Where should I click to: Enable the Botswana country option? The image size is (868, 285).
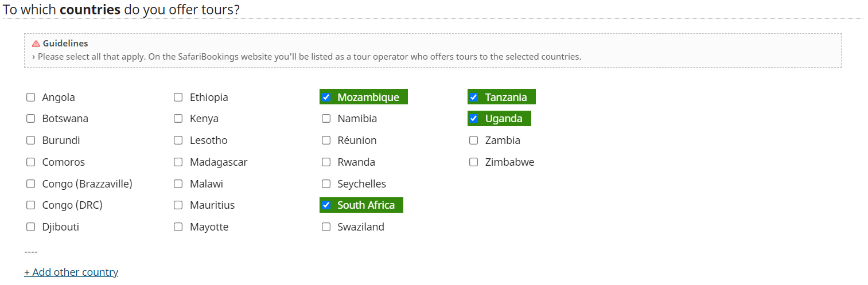coord(31,119)
